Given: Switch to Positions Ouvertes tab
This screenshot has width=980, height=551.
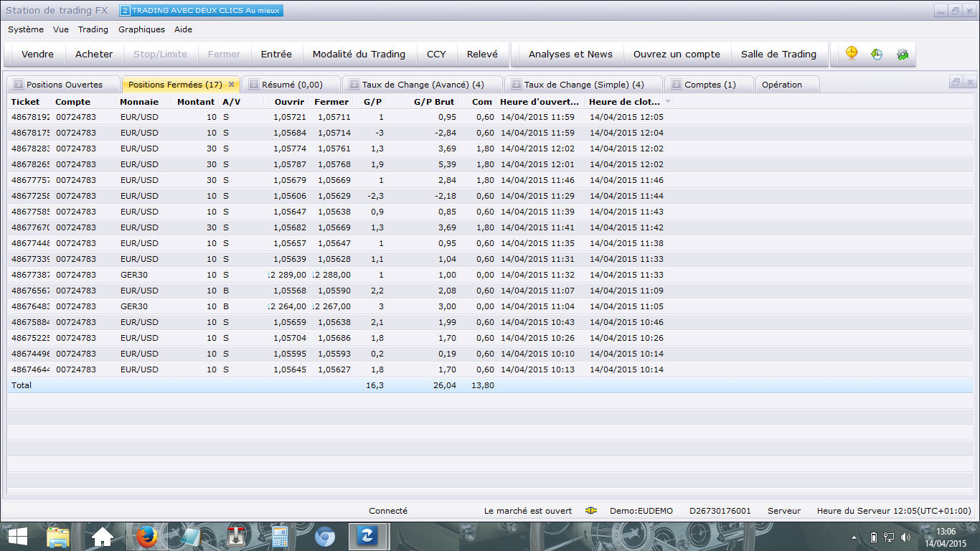Looking at the screenshot, I should (65, 85).
